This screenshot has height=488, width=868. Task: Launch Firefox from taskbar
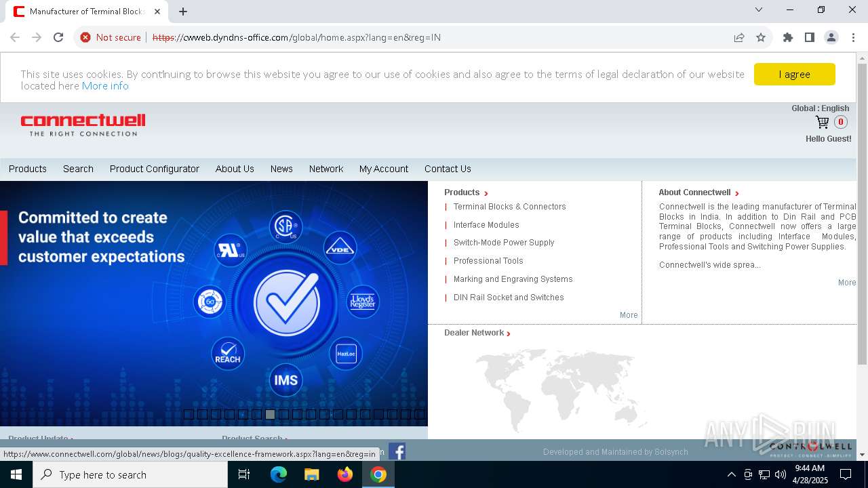click(345, 474)
